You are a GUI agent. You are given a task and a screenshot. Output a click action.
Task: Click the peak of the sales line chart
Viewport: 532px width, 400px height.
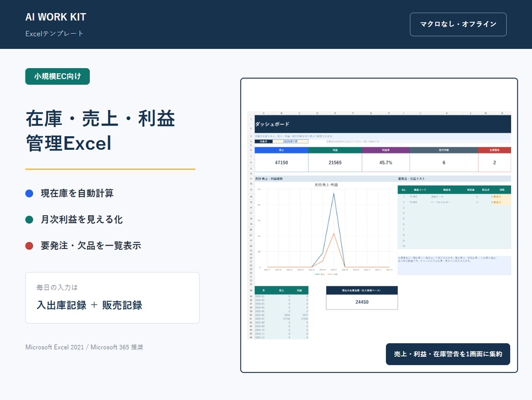[334, 193]
